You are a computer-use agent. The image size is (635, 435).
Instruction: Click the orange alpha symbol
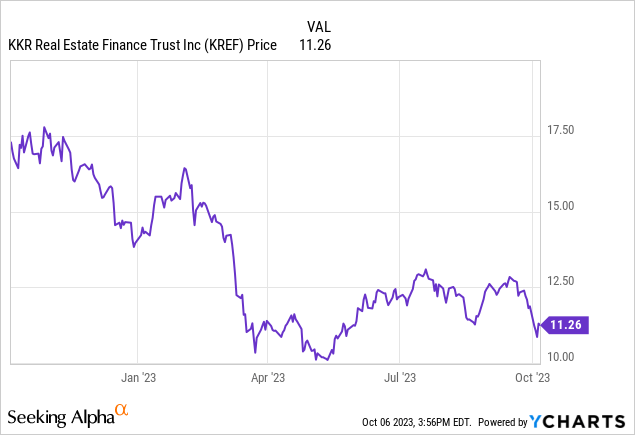click(121, 410)
